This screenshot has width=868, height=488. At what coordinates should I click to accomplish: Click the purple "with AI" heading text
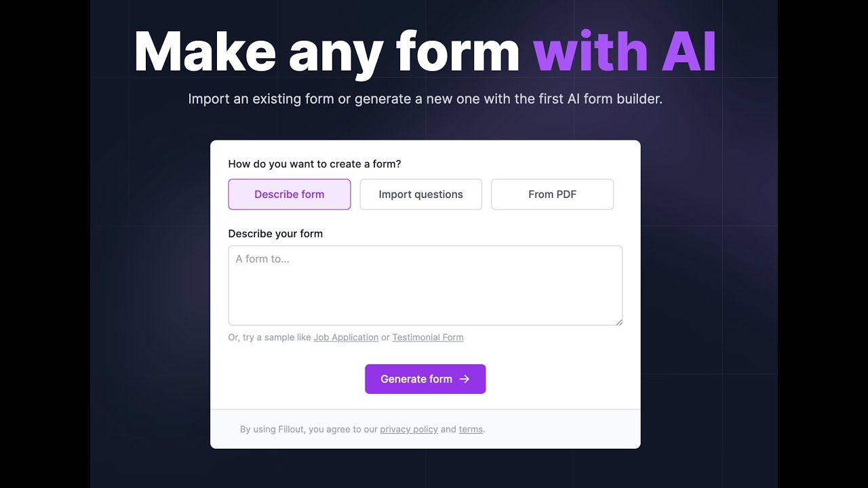tap(625, 52)
